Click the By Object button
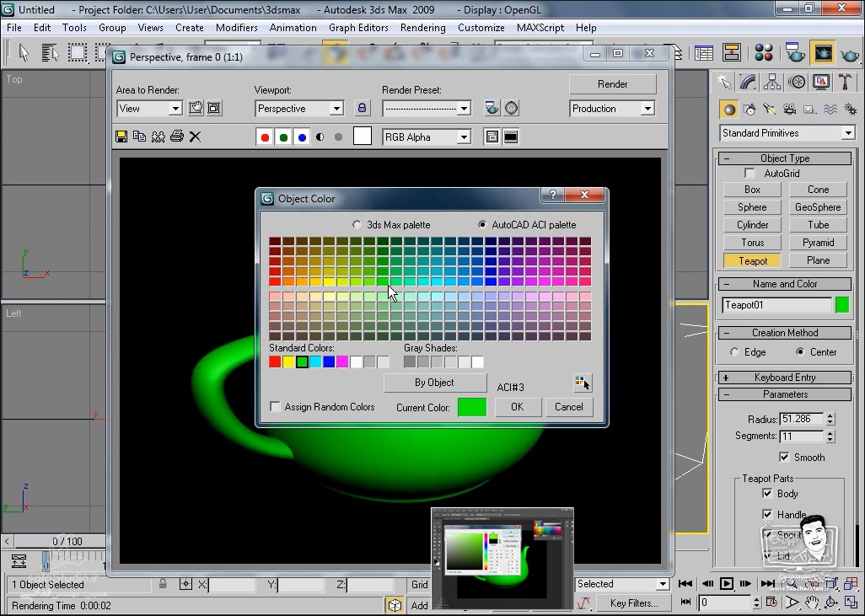Screen dimensions: 865x616 [434, 383]
